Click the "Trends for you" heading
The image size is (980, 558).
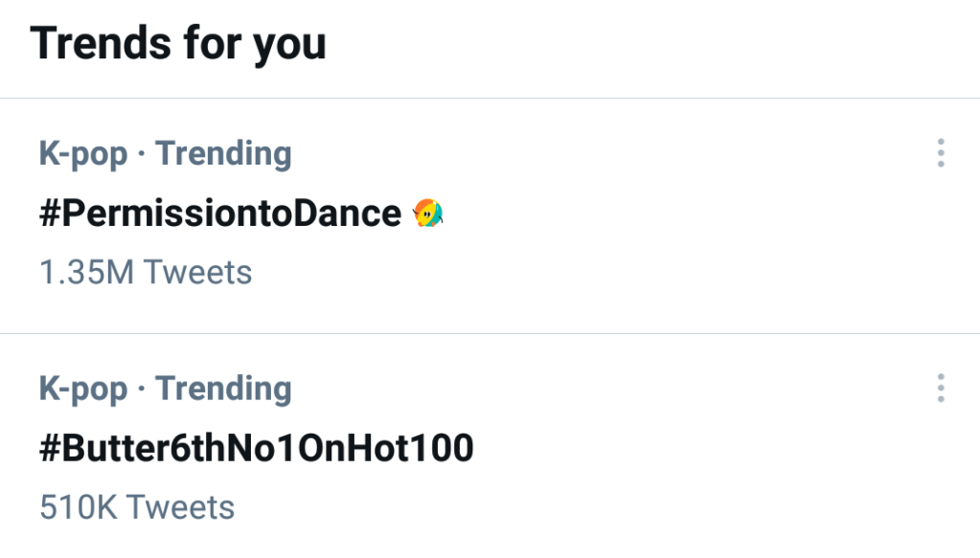click(x=178, y=44)
